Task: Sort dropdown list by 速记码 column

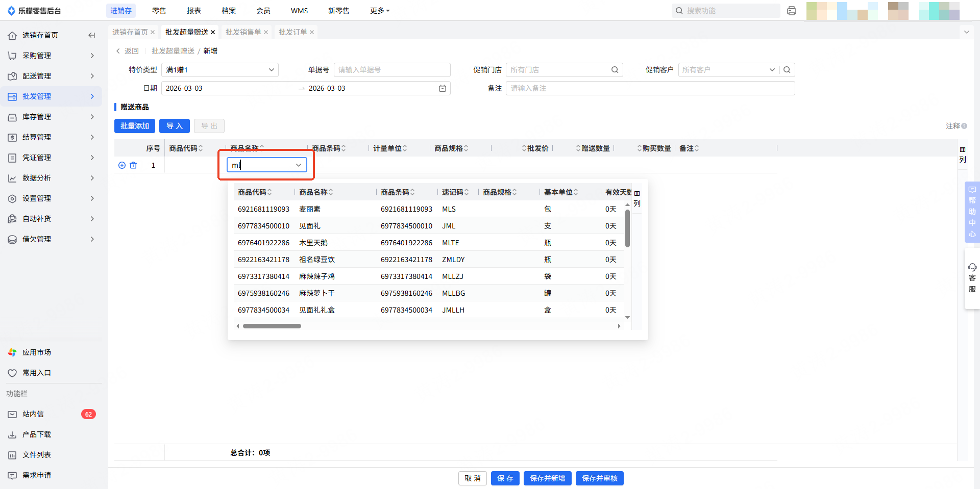Action: pyautogui.click(x=455, y=192)
